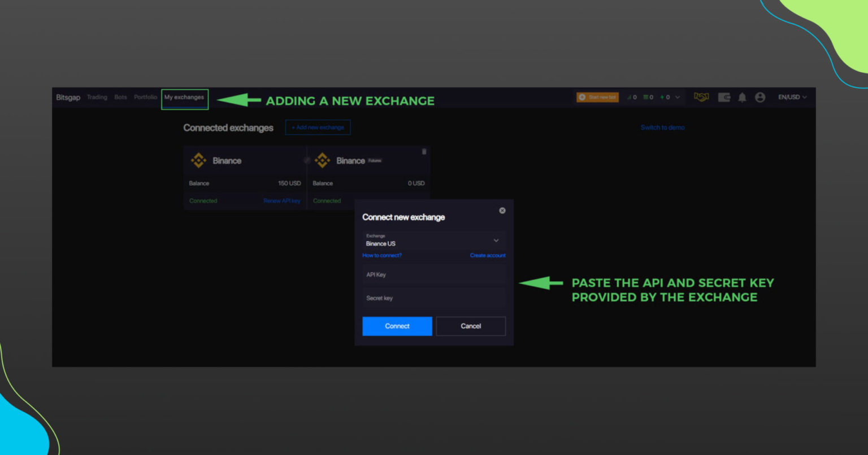Click the green active orders counter icon

click(x=646, y=97)
